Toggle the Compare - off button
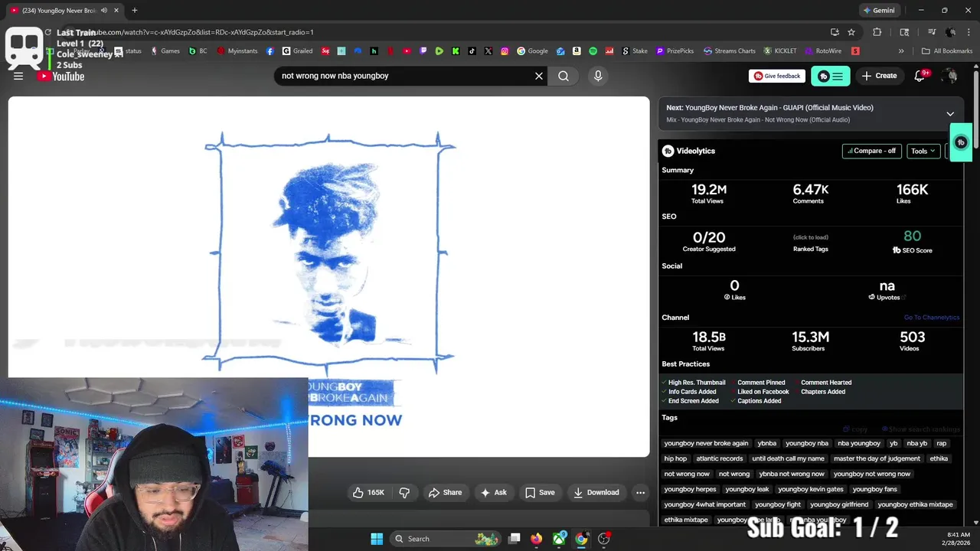Viewport: 980px width, 551px height. click(x=871, y=151)
